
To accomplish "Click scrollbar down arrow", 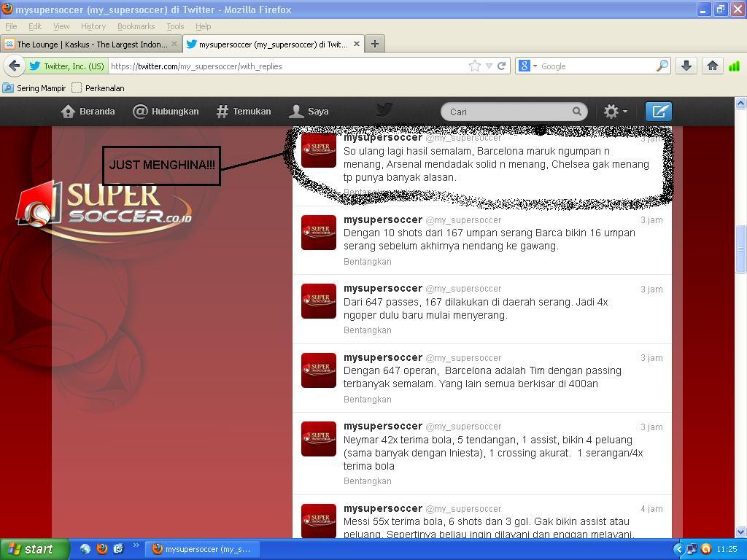I will [740, 532].
